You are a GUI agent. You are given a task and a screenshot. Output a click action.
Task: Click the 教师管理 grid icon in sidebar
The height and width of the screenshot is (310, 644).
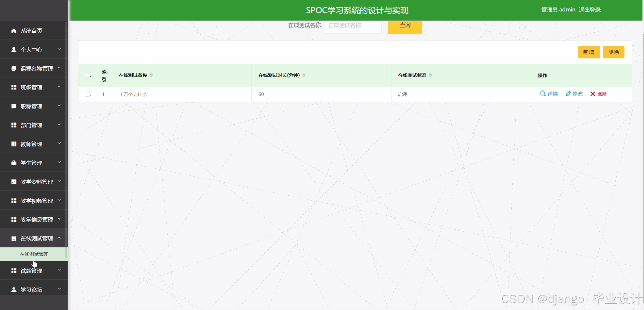(13, 143)
